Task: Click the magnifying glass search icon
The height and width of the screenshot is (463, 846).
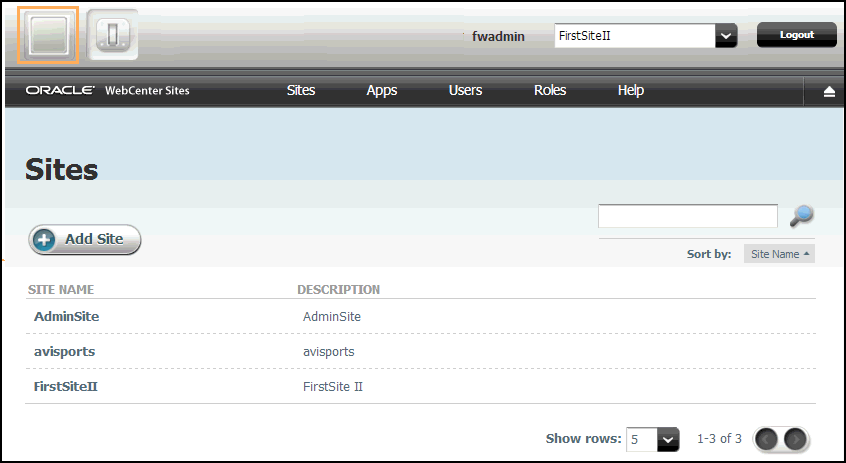Action: click(x=801, y=216)
